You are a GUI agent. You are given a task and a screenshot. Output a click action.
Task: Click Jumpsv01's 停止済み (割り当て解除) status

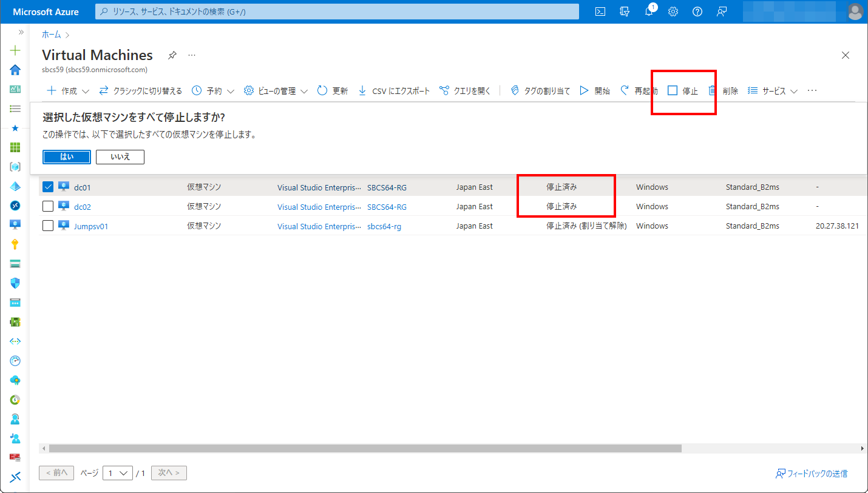coord(586,226)
